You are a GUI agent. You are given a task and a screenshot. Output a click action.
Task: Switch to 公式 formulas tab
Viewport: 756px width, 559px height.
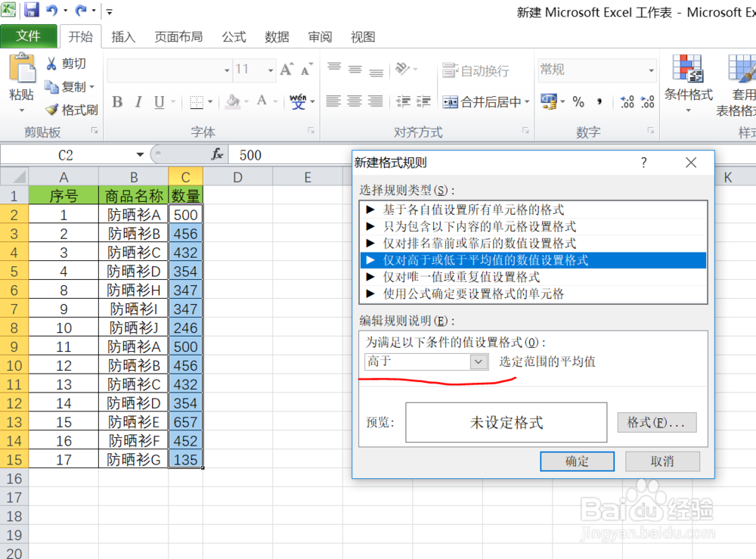click(x=234, y=36)
